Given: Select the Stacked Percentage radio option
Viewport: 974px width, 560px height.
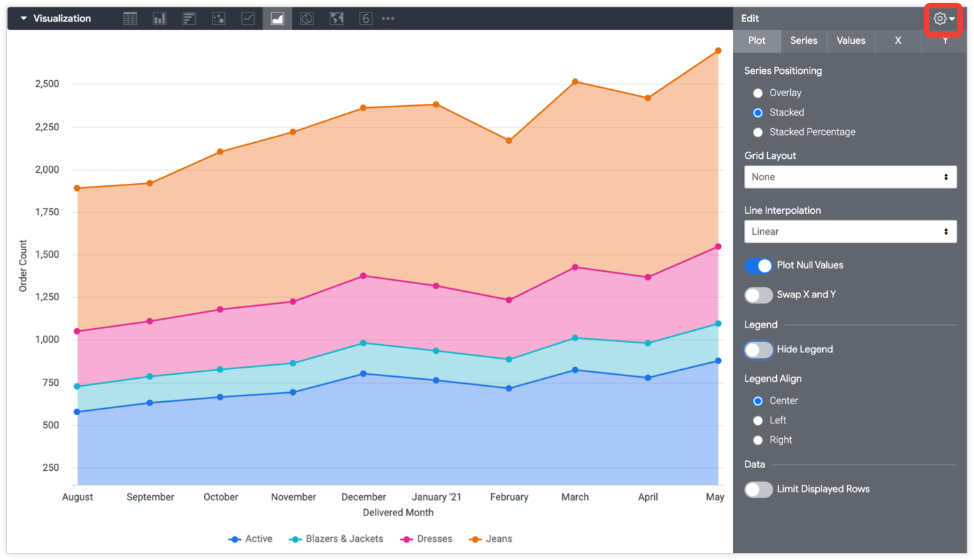Looking at the screenshot, I should (758, 132).
